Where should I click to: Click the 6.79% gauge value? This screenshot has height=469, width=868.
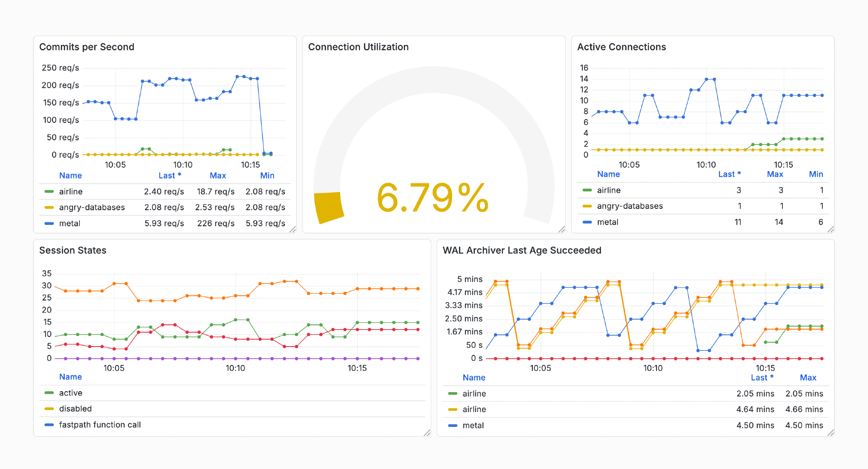(x=433, y=198)
